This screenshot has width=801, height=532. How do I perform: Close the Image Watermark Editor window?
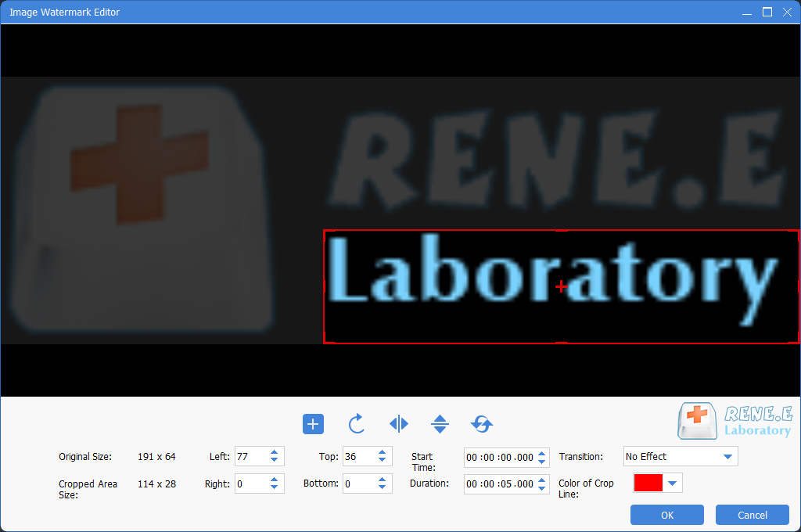787,12
